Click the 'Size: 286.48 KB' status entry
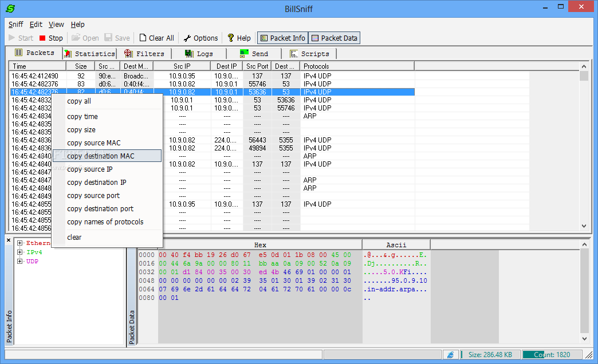This screenshot has width=598, height=364. [490, 355]
